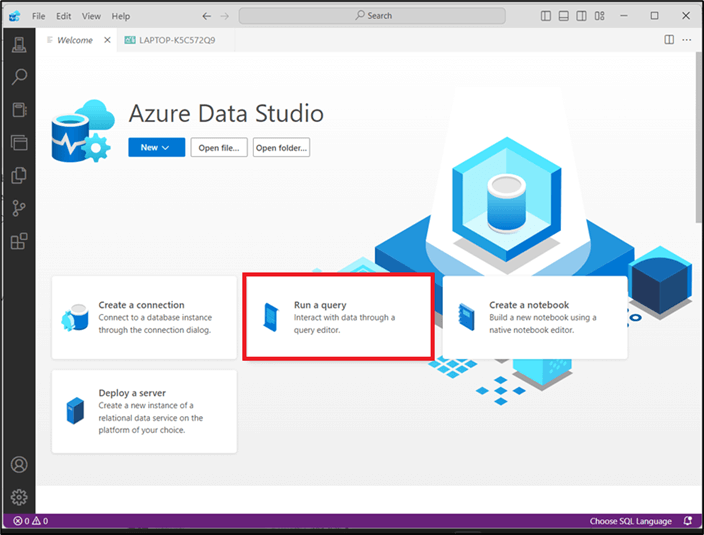Open the Explorer files view in activity bar

[x=19, y=175]
